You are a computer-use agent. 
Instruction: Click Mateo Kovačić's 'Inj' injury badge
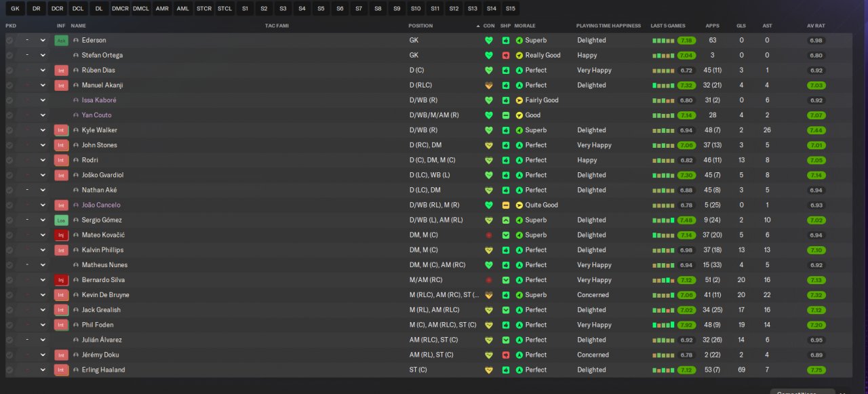(x=61, y=235)
